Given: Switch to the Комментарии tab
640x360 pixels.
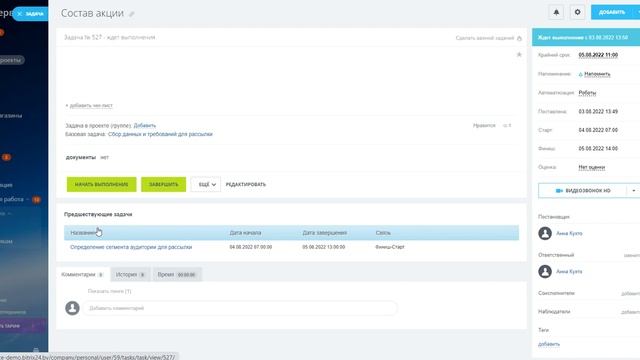Looking at the screenshot, I should (x=82, y=275).
